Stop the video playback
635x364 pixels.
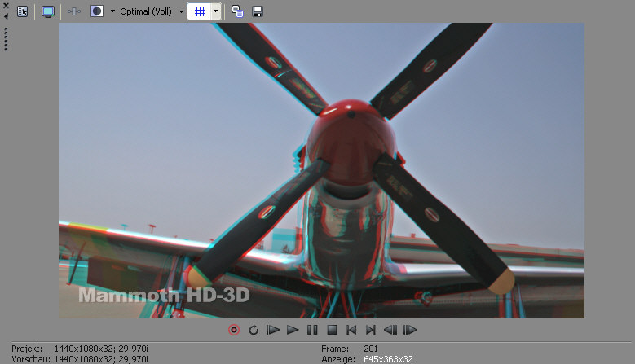(332, 330)
